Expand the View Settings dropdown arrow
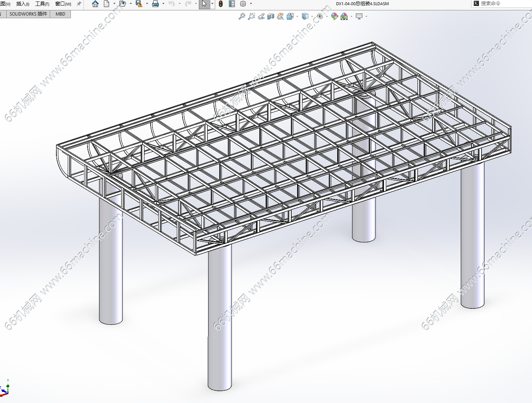Image resolution: width=532 pixels, height=403 pixels. point(366,16)
